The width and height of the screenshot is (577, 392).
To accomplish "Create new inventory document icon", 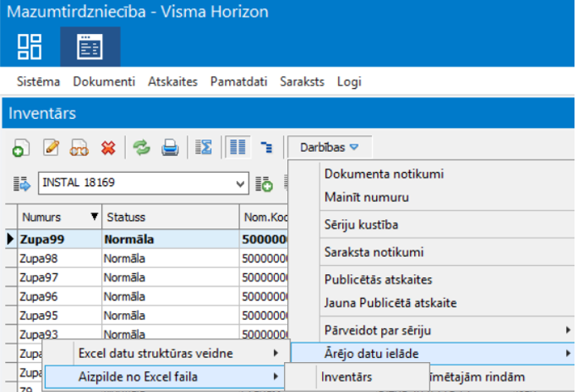I will tap(21, 149).
